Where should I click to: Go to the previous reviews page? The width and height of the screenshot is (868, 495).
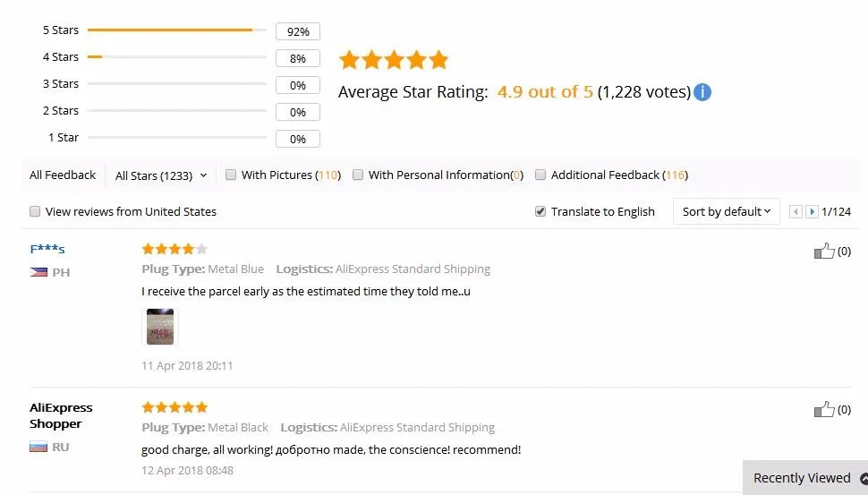click(796, 212)
